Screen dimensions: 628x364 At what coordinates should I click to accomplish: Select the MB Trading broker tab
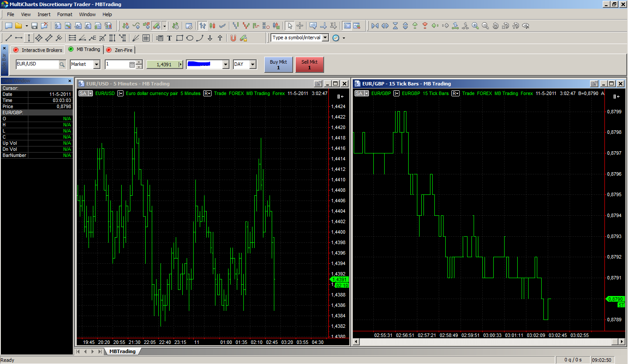(x=85, y=49)
